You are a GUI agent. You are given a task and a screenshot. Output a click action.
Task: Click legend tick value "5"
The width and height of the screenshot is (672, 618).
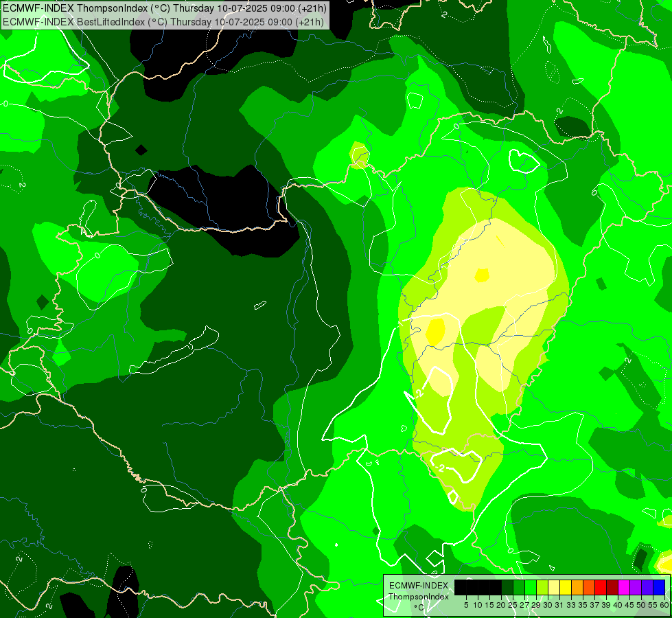(466, 605)
